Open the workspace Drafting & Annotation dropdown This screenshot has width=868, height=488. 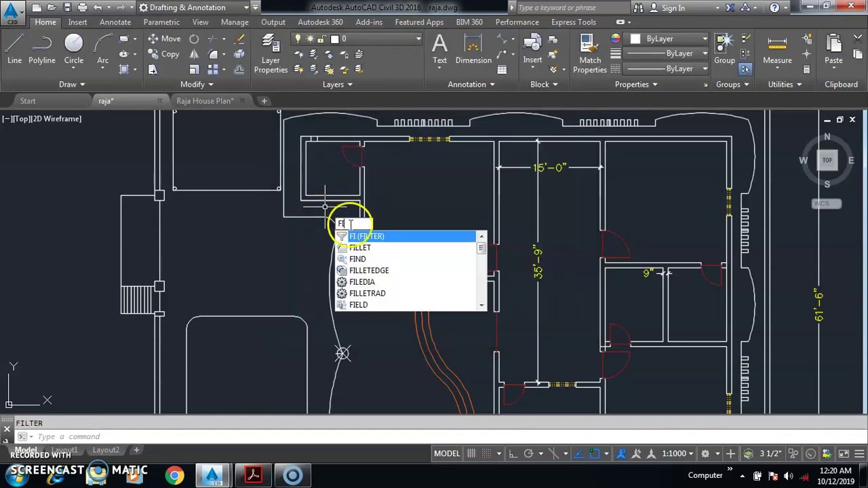point(194,7)
